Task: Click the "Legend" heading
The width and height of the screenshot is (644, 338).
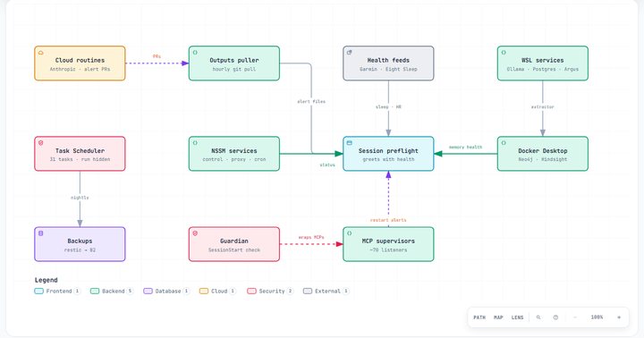Action: (x=46, y=280)
